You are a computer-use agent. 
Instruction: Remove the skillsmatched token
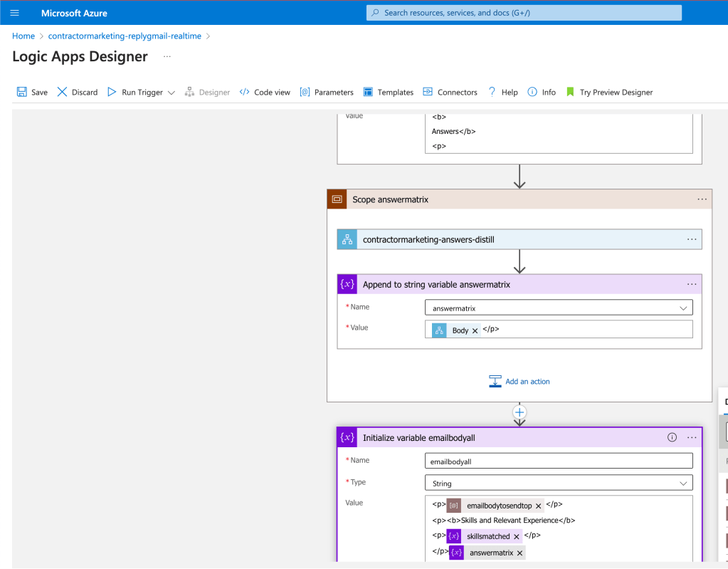pos(516,536)
